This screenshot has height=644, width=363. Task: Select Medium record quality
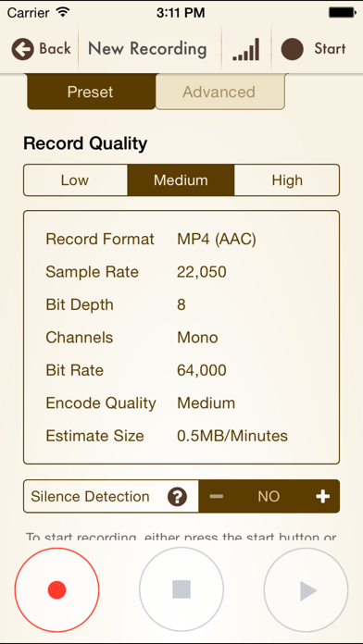tap(181, 180)
